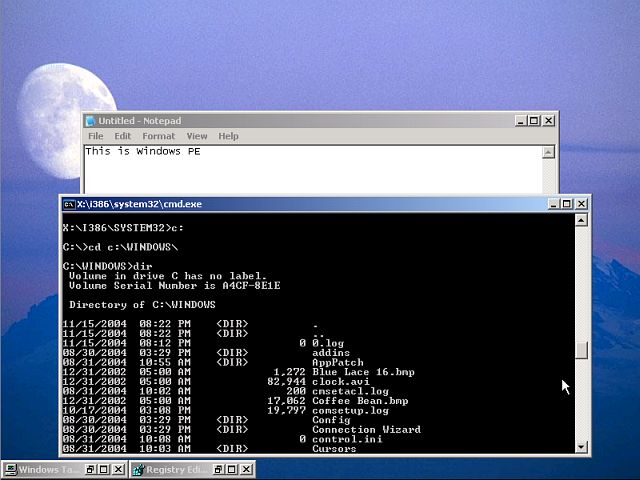
Task: Click the minimized Windows Task Manager icon
Action: [x=10, y=469]
